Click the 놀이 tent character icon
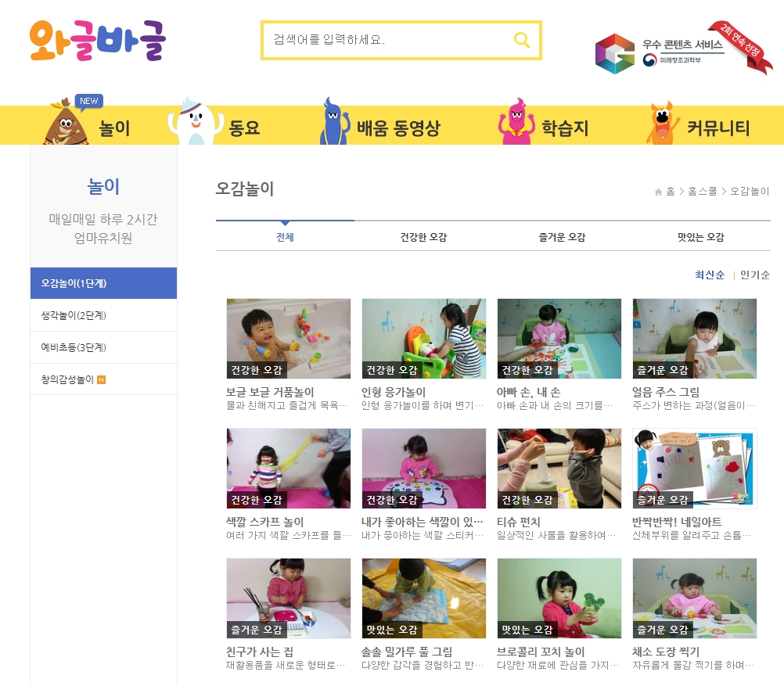Screen dimensions: 784x686 [x=66, y=122]
